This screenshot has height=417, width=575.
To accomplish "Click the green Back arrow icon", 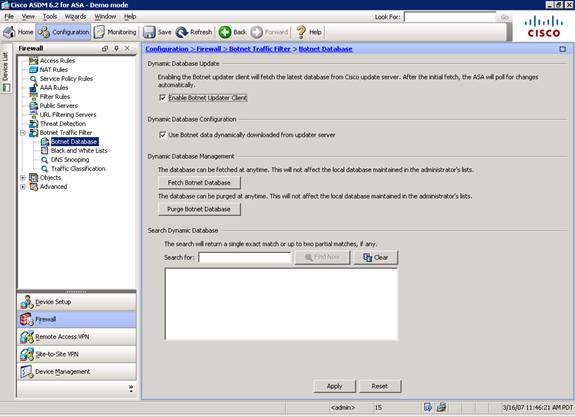I will (x=225, y=32).
